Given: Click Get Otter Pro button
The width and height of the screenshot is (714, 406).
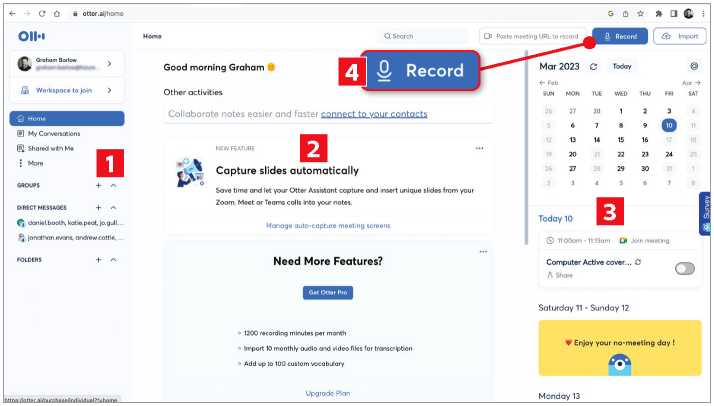Looking at the screenshot, I should 328,293.
